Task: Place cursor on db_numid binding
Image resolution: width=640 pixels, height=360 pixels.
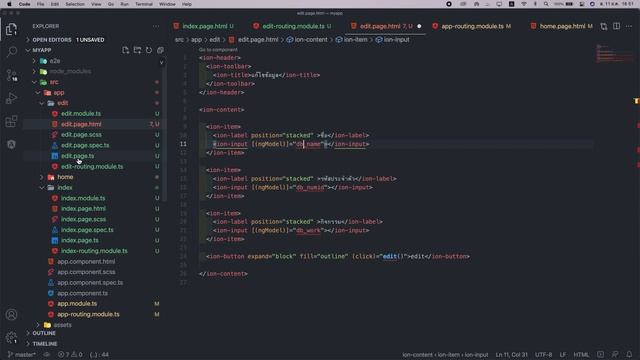Action: click(x=310, y=187)
